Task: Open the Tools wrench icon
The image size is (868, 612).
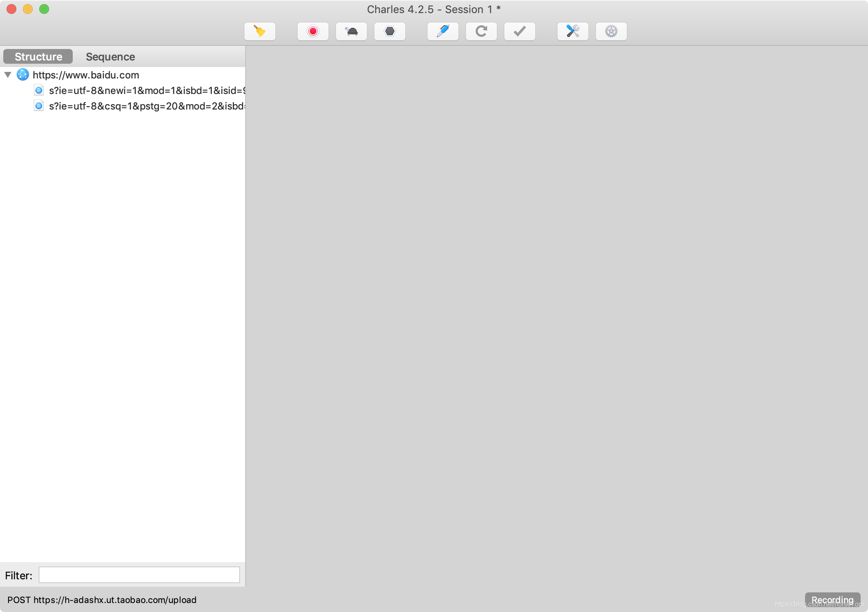Action: pos(573,31)
